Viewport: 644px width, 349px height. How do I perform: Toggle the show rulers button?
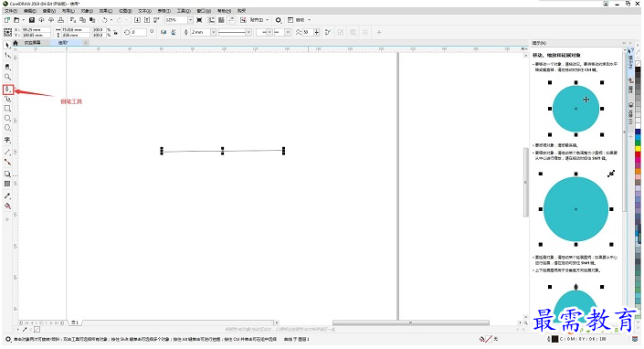pyautogui.click(x=212, y=20)
